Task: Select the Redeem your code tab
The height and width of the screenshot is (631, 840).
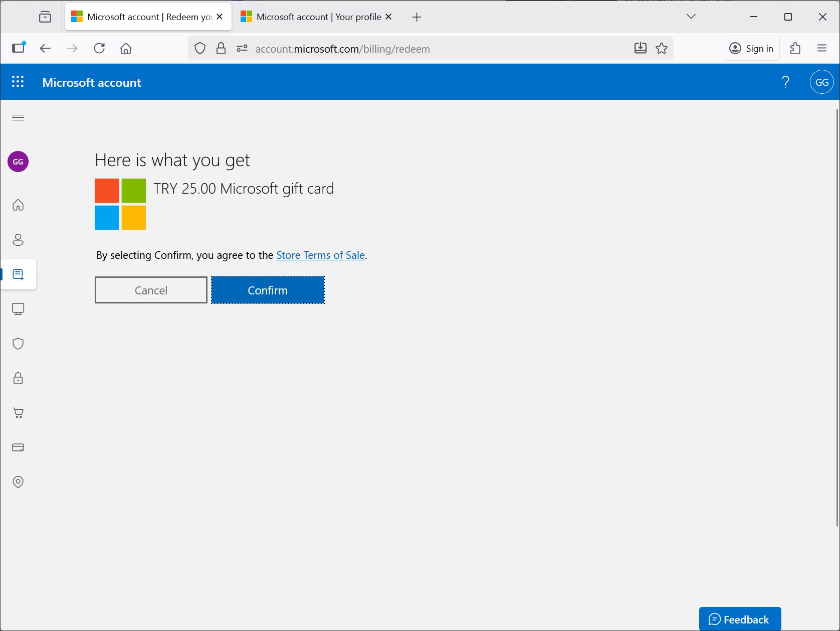Action: tap(148, 17)
